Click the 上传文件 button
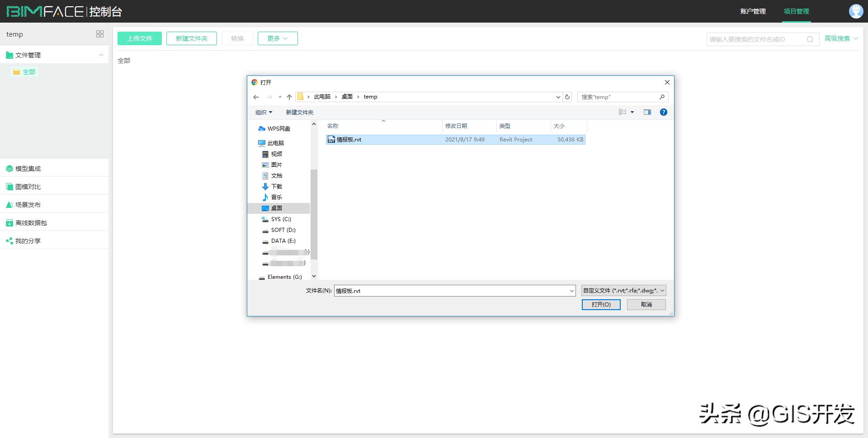The image size is (868, 438). click(x=140, y=38)
